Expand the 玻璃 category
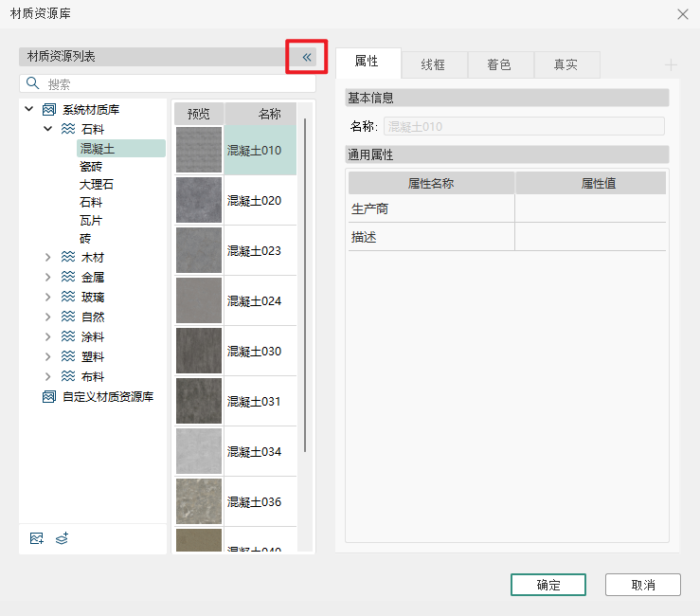 pos(48,298)
